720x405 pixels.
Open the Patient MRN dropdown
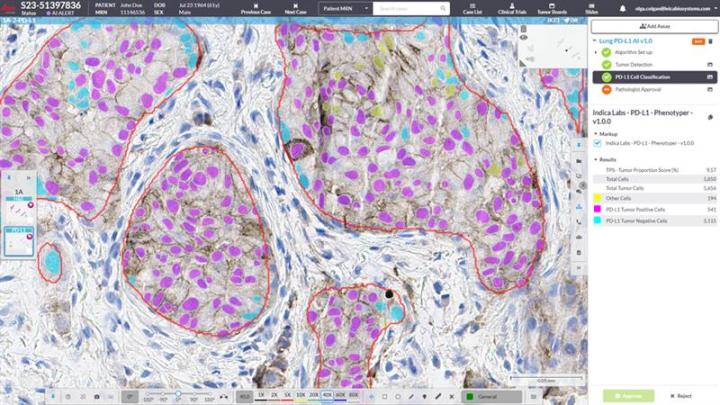pyautogui.click(x=346, y=8)
